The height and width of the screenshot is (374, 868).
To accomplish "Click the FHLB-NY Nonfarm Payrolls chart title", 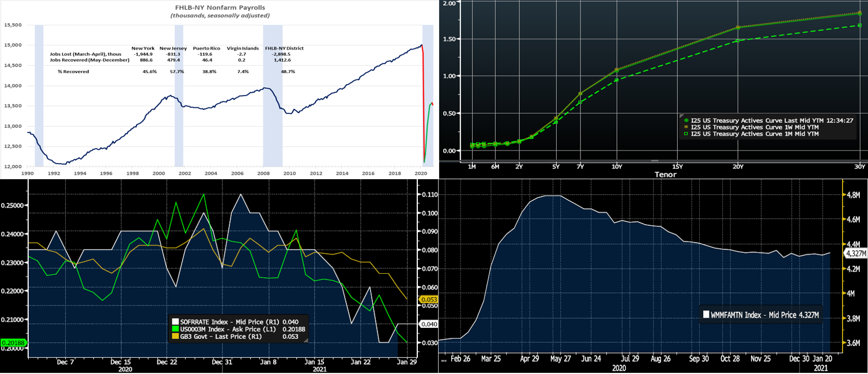I will (x=220, y=7).
